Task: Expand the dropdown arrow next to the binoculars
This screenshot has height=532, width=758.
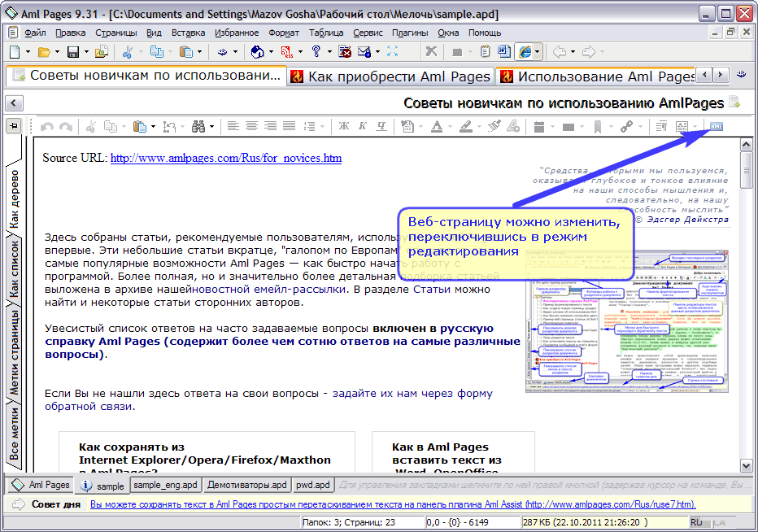Action: click(211, 127)
